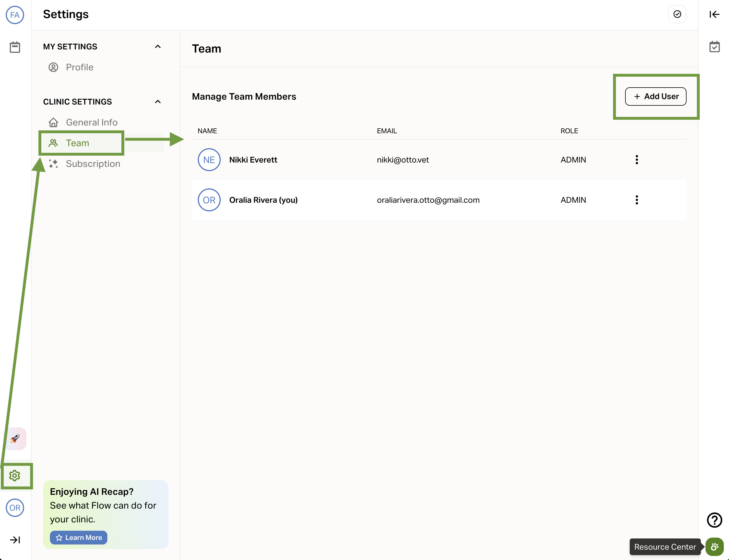Click the help question mark icon

[714, 520]
